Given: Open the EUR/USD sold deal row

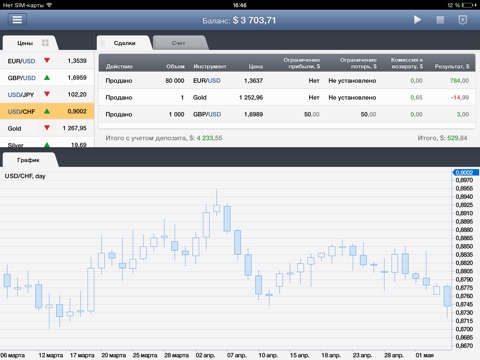Looking at the screenshot, I should [287, 80].
